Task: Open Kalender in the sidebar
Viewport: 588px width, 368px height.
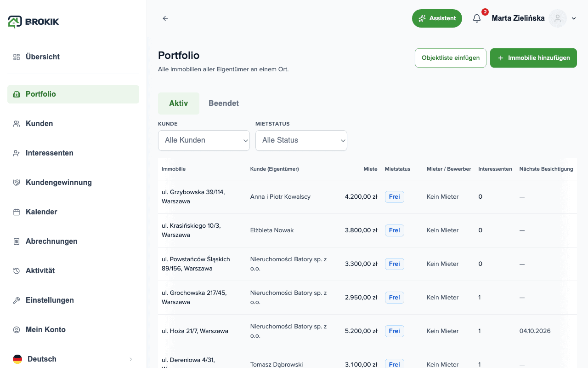Action: tap(73, 212)
